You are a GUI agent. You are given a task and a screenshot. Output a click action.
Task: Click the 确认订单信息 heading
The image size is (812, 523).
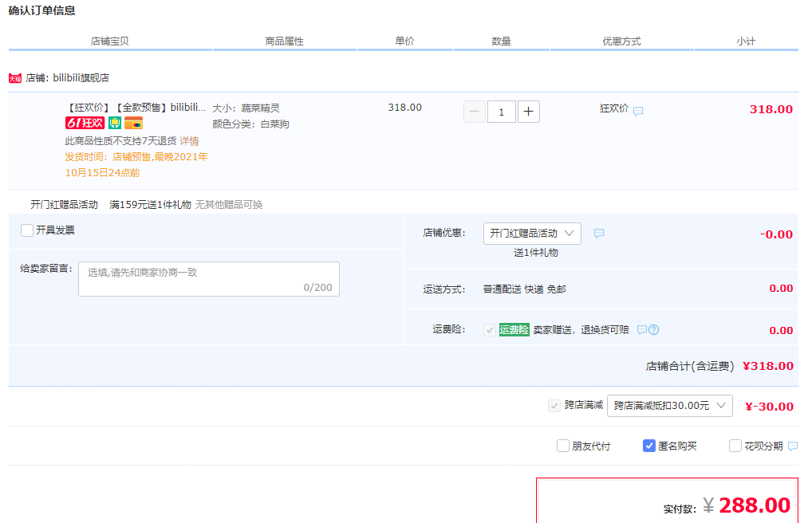[42, 10]
